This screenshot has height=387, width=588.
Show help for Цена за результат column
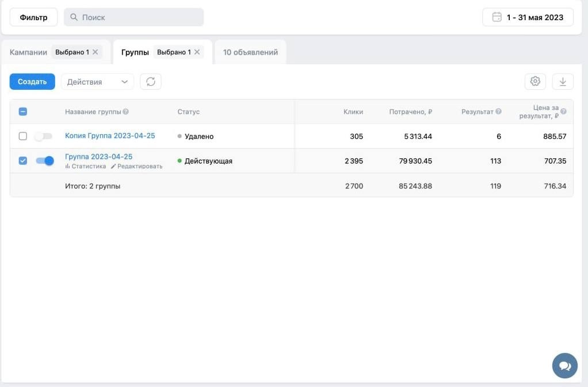click(x=563, y=112)
